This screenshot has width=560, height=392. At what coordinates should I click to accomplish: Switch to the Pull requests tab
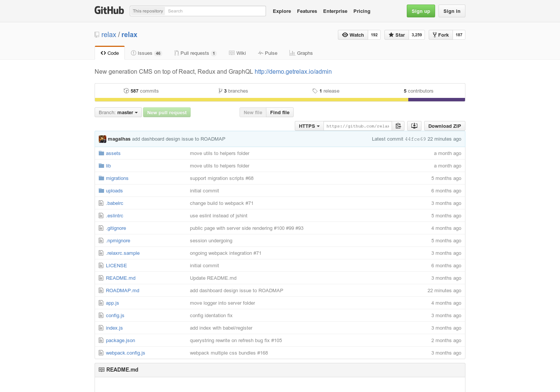(x=195, y=53)
